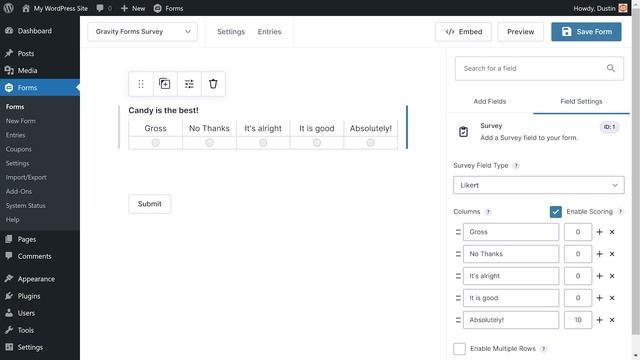The width and height of the screenshot is (640, 360).
Task: Edit the score field for Absolutely!
Action: (x=578, y=320)
